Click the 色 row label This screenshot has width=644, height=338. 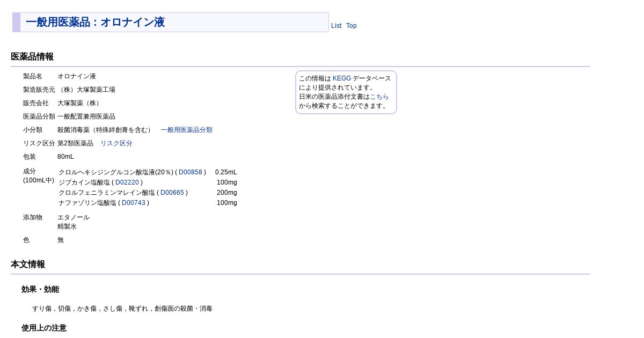(26, 240)
